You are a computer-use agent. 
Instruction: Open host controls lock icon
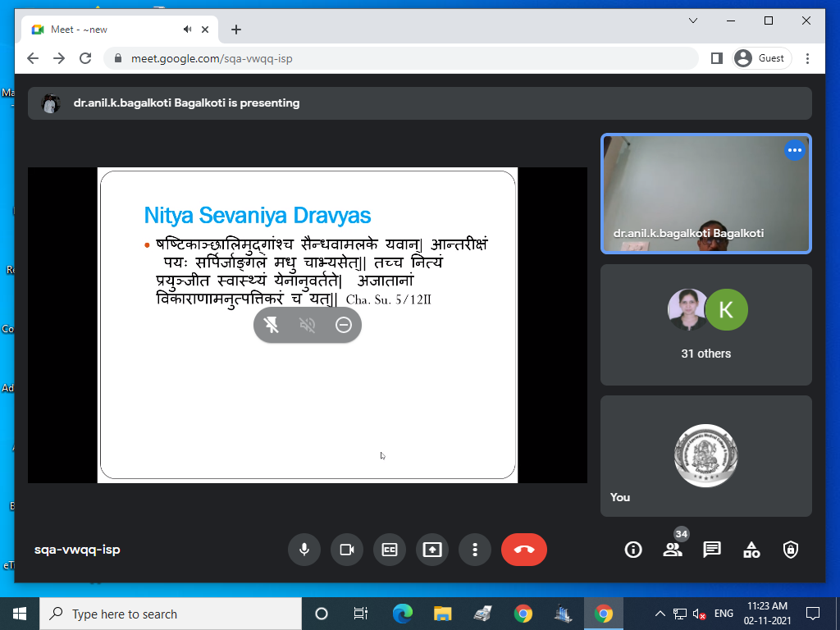791,550
